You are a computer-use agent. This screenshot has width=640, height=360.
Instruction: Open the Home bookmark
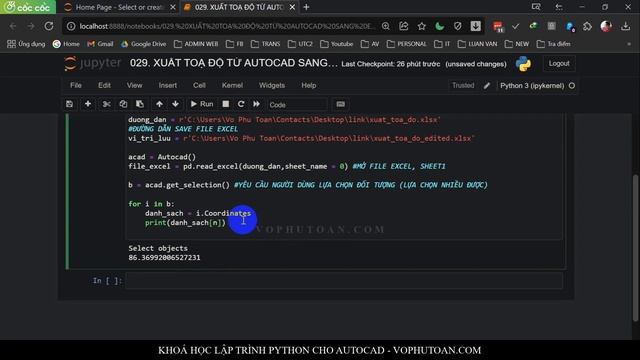tap(66, 44)
